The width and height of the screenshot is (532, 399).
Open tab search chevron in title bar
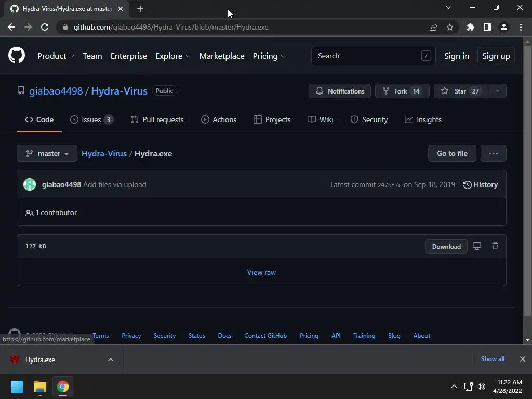point(448,7)
